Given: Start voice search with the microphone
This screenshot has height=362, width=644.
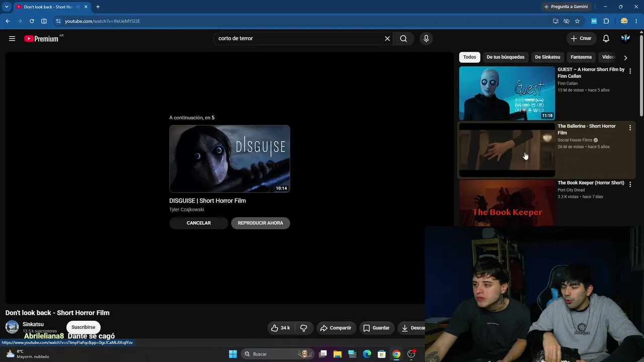Looking at the screenshot, I should [x=426, y=39].
